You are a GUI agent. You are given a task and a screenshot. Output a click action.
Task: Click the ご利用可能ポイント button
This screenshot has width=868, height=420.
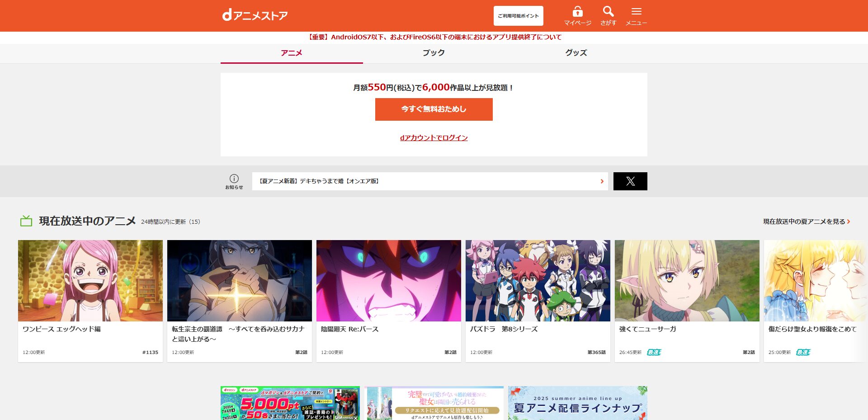click(518, 16)
